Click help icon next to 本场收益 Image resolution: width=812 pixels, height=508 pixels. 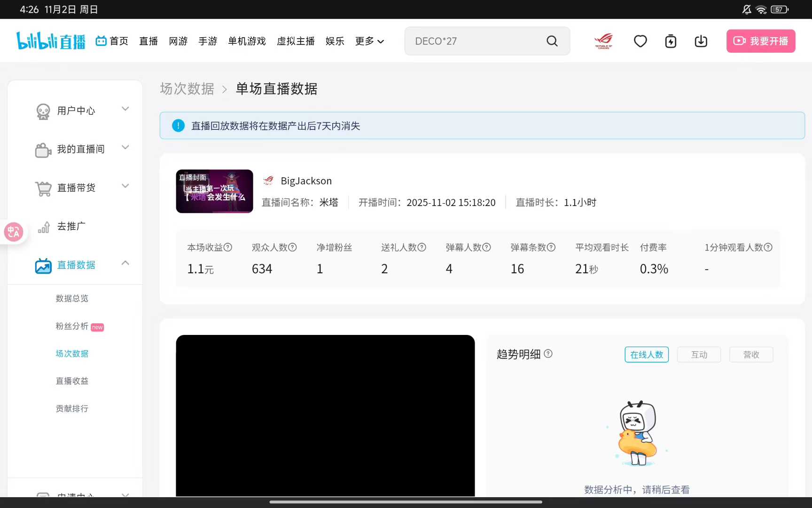tap(228, 247)
